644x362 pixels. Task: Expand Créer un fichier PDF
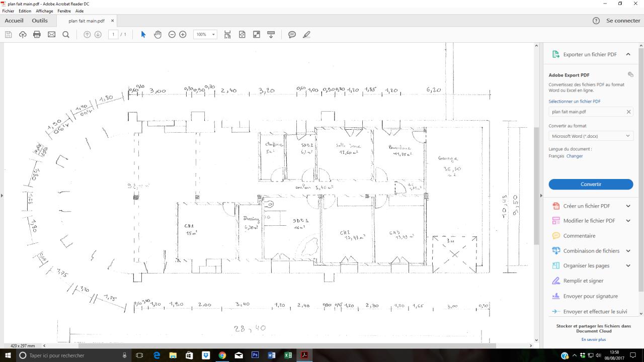tap(628, 206)
